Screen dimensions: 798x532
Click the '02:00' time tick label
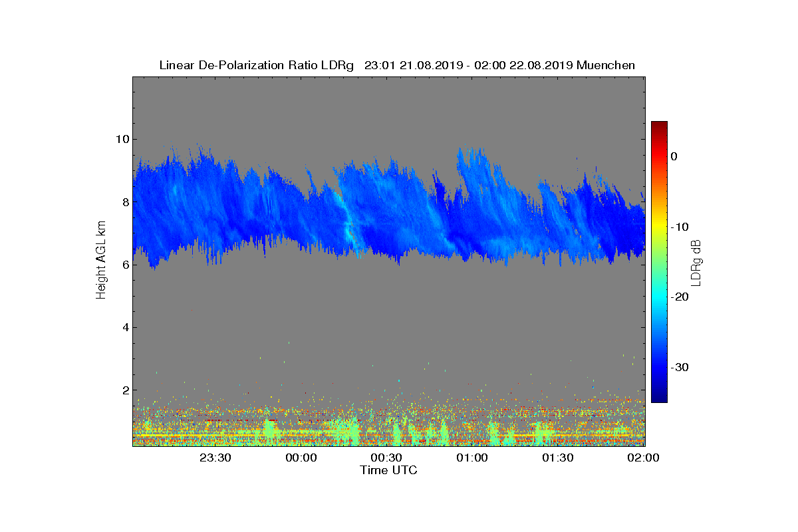(643, 458)
